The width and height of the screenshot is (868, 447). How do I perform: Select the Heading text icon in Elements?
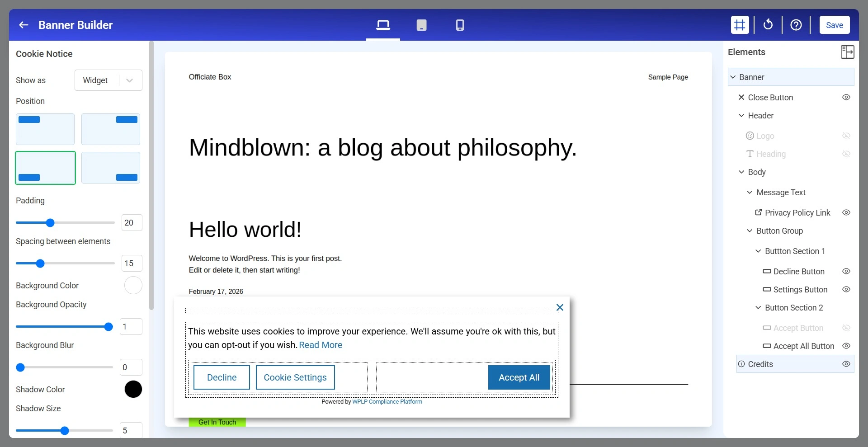750,154
